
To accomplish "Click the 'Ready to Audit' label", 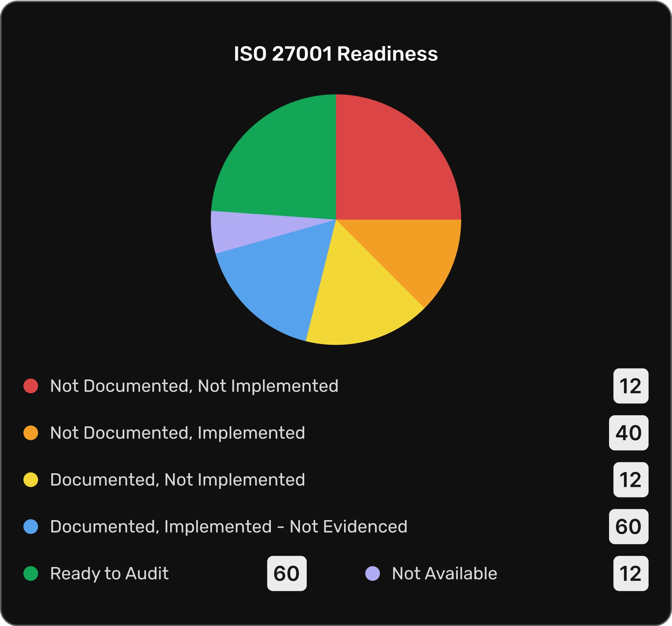I will click(109, 574).
